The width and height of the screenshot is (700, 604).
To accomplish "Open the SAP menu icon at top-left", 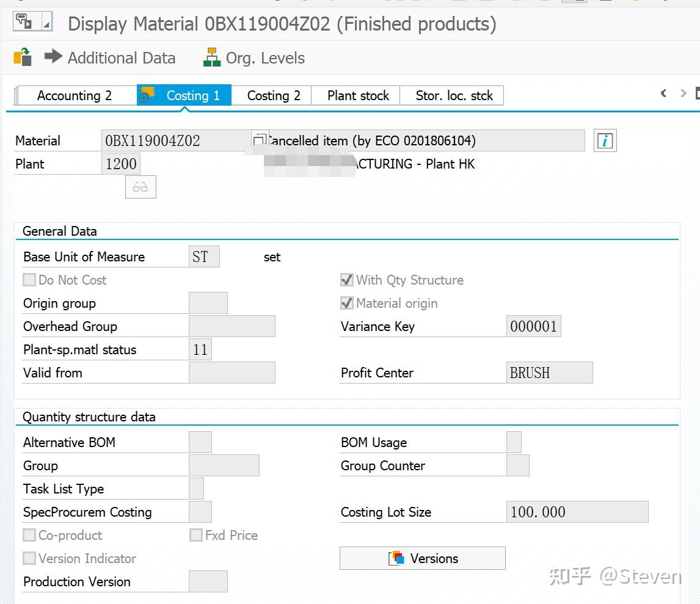I will (x=24, y=22).
